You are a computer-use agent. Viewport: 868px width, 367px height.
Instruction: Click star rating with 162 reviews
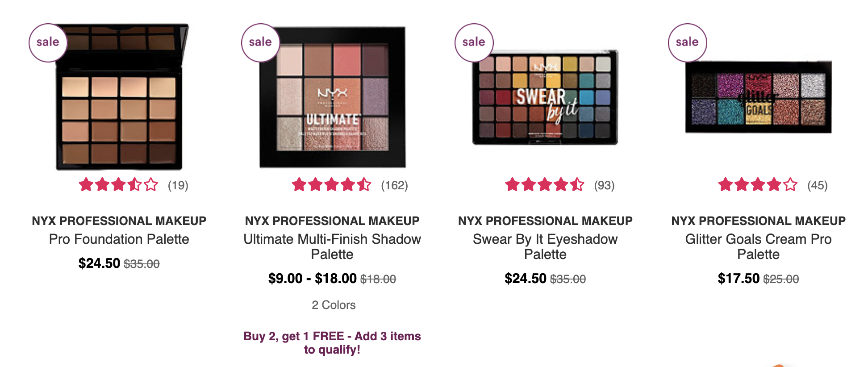pyautogui.click(x=331, y=184)
